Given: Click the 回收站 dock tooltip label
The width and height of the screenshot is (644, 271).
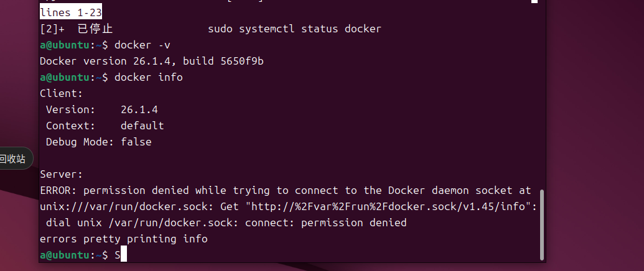Looking at the screenshot, I should 13,159.
